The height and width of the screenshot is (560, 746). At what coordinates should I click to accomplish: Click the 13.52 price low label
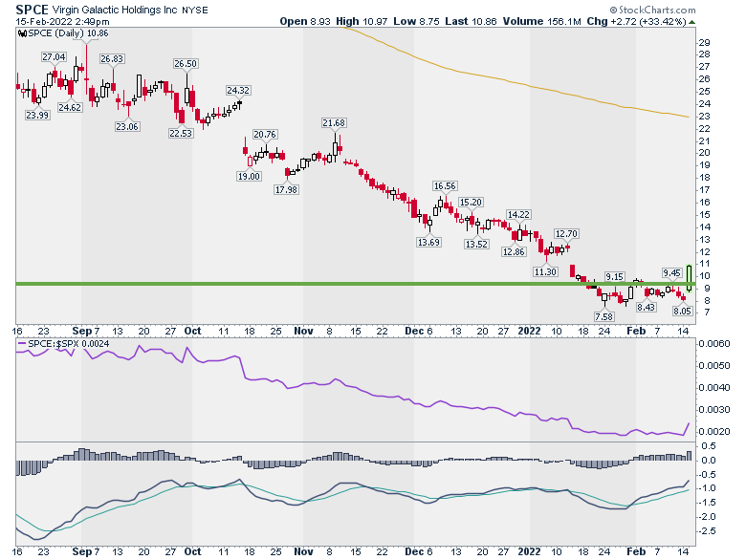pos(476,244)
